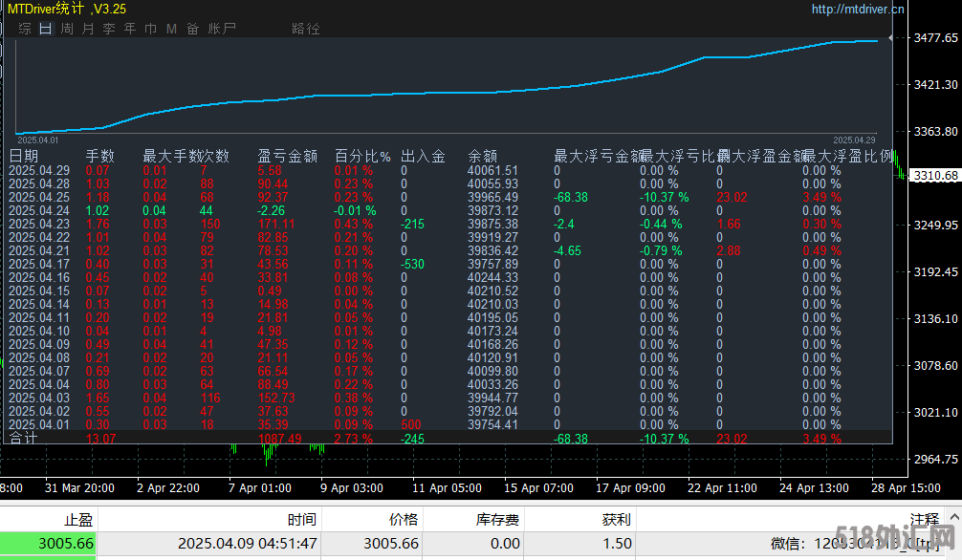This screenshot has width=962, height=560.
Task: Select the green 3005.66 take-profit cell
Action: [x=50, y=543]
